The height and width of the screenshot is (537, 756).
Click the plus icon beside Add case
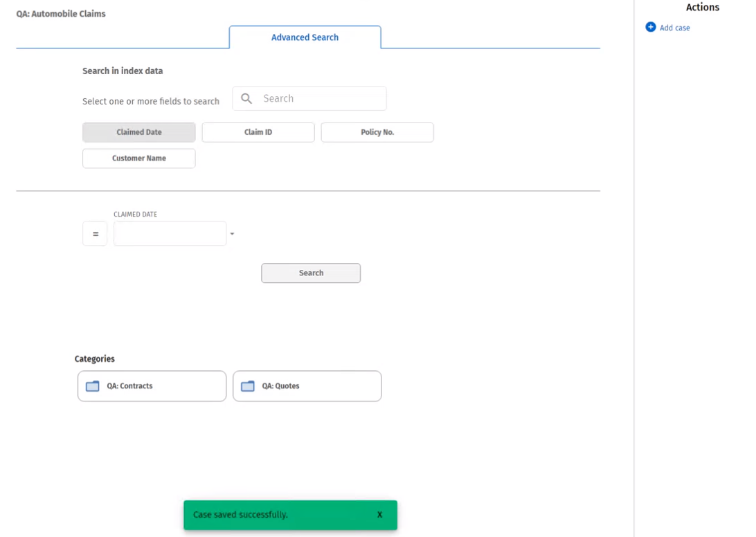[650, 28]
